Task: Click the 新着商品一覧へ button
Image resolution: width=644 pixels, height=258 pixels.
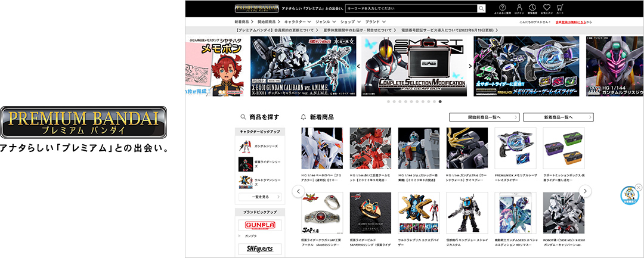Action: tap(558, 117)
